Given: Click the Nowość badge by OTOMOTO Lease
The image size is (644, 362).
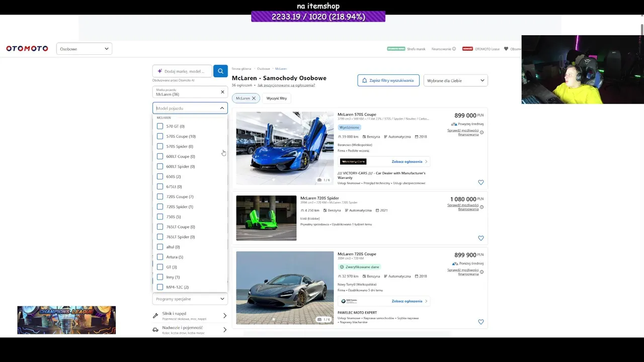Looking at the screenshot, I should tap(467, 49).
